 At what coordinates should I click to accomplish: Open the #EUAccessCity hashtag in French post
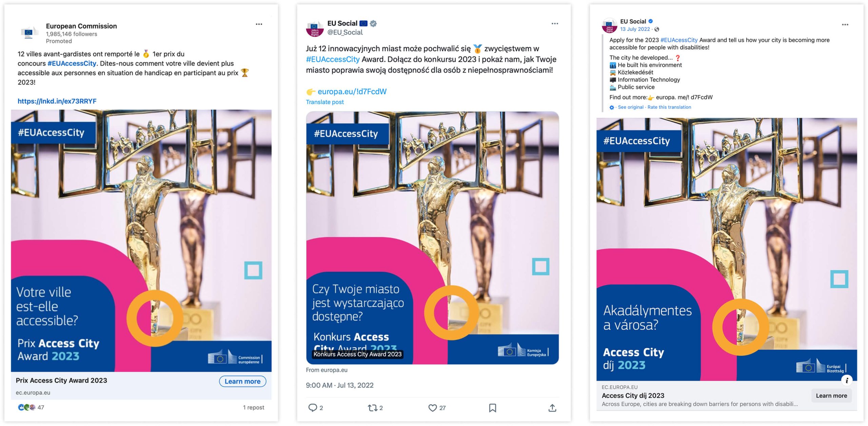(x=72, y=63)
